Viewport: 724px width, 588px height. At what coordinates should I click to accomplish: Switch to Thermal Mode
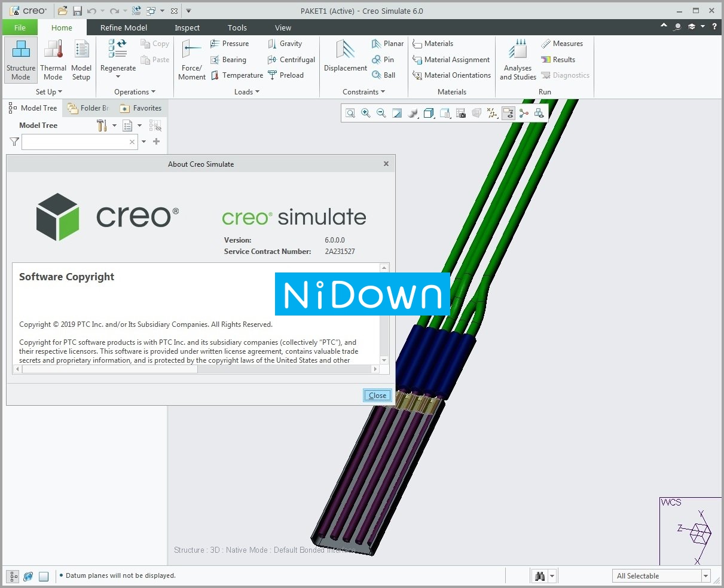coord(53,60)
